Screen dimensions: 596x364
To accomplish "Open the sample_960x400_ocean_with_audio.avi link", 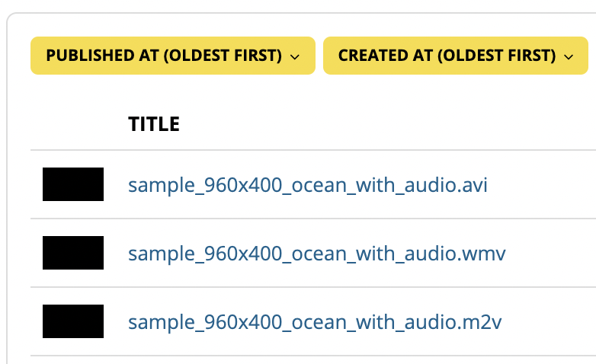I will (x=307, y=185).
